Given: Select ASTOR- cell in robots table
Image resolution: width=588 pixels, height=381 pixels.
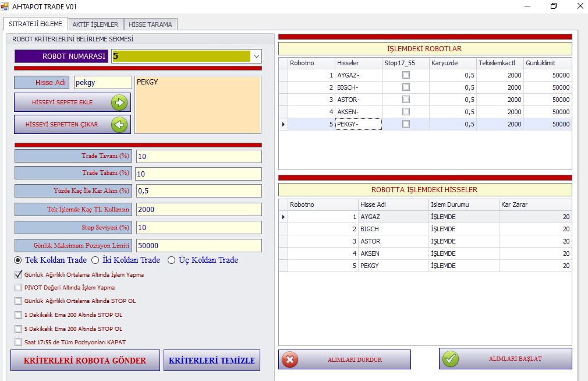Looking at the screenshot, I should pyautogui.click(x=359, y=100).
